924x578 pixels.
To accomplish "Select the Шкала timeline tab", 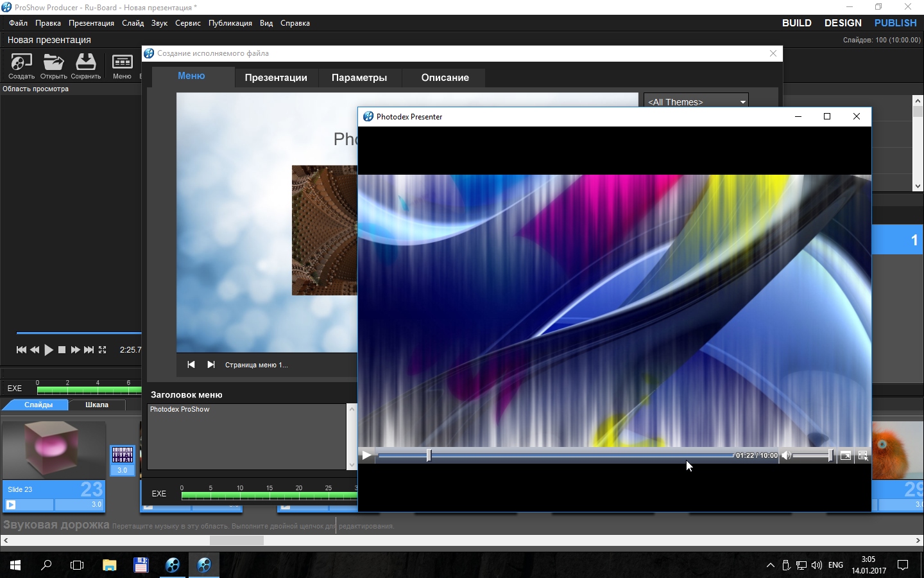I will click(97, 405).
